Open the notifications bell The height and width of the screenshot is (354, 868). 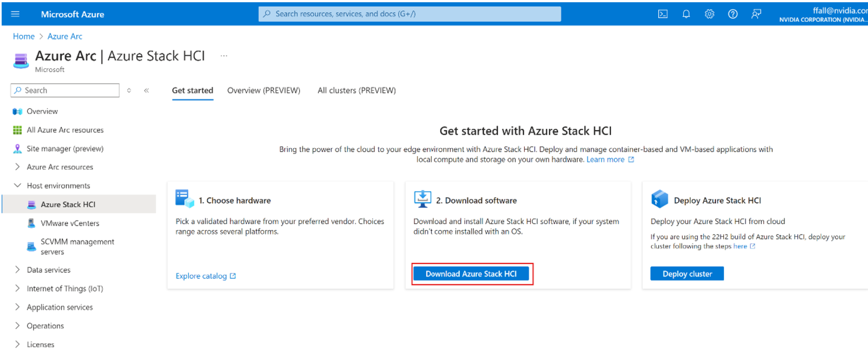click(x=686, y=14)
